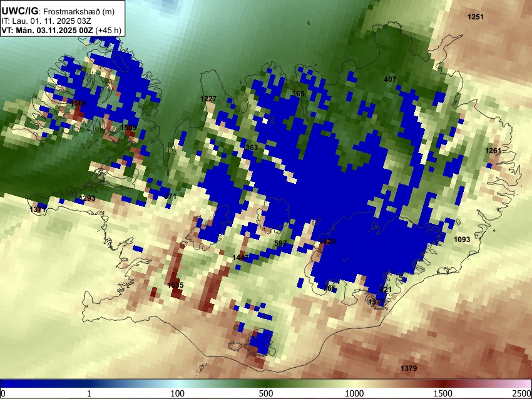
Task: Click the map value 1251
Action: pyautogui.click(x=475, y=17)
